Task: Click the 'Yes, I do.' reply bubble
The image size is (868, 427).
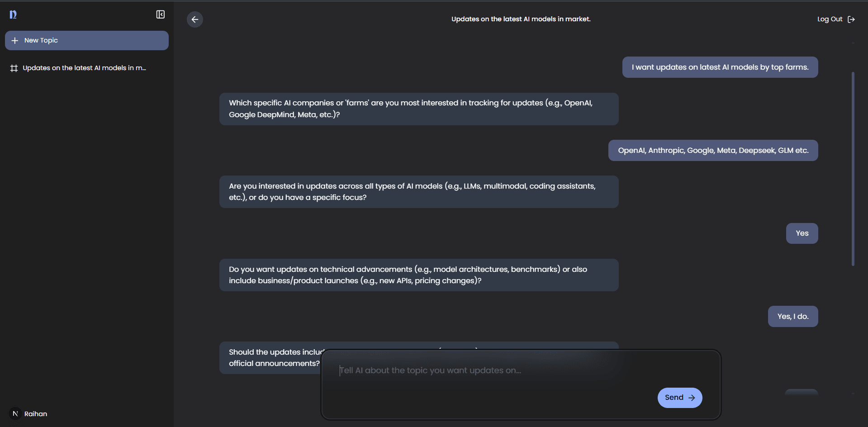Action: click(792, 317)
